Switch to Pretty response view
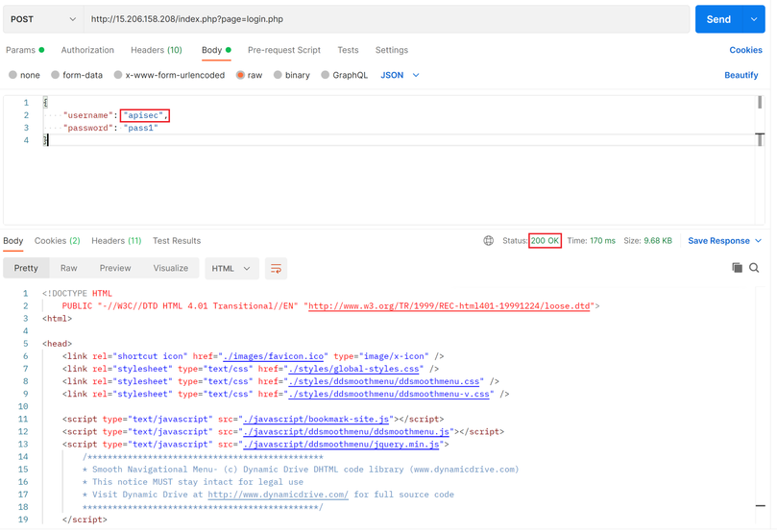The height and width of the screenshot is (532, 777). [26, 268]
